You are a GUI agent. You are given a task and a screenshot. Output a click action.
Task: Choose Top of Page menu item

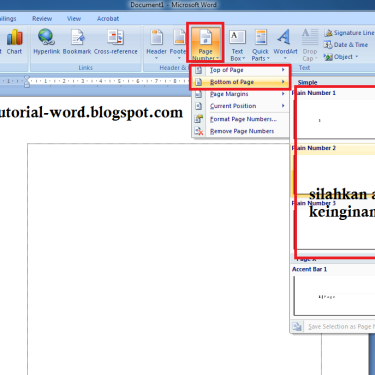[x=240, y=70]
